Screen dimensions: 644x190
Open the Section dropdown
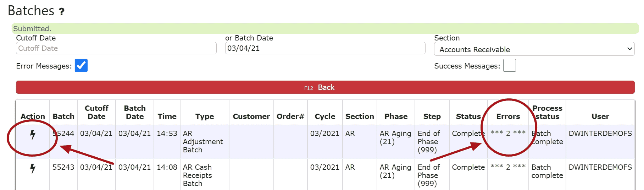coord(534,49)
